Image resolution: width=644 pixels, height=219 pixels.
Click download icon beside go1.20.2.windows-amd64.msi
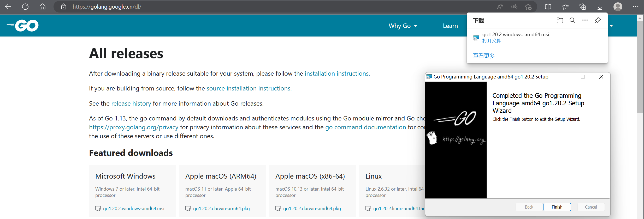98,209
